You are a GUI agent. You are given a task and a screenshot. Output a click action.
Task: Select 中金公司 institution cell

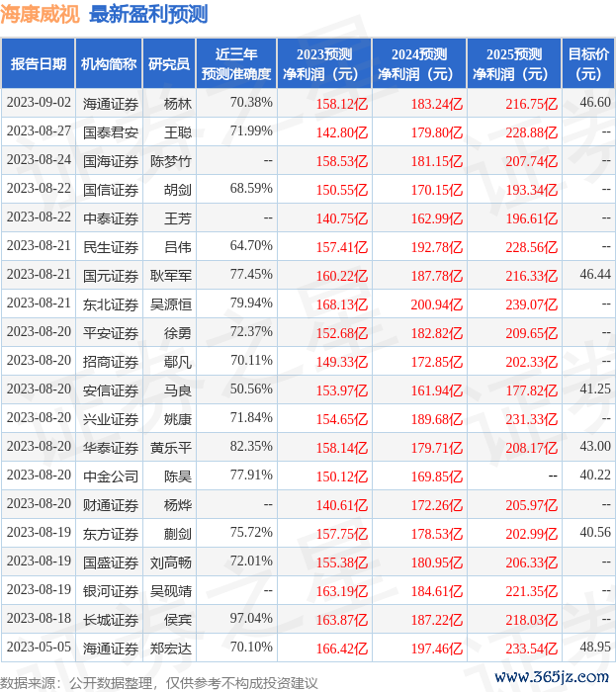tap(111, 477)
